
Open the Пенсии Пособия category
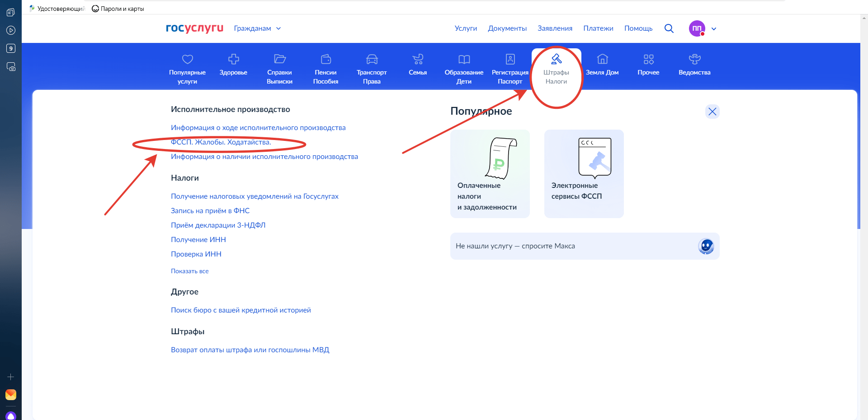[325, 69]
